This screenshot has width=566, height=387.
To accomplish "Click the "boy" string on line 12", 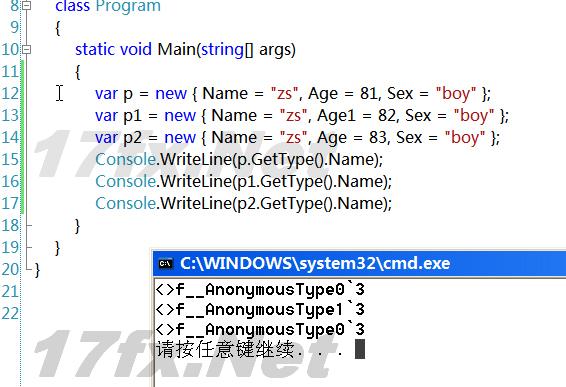I will click(456, 94).
